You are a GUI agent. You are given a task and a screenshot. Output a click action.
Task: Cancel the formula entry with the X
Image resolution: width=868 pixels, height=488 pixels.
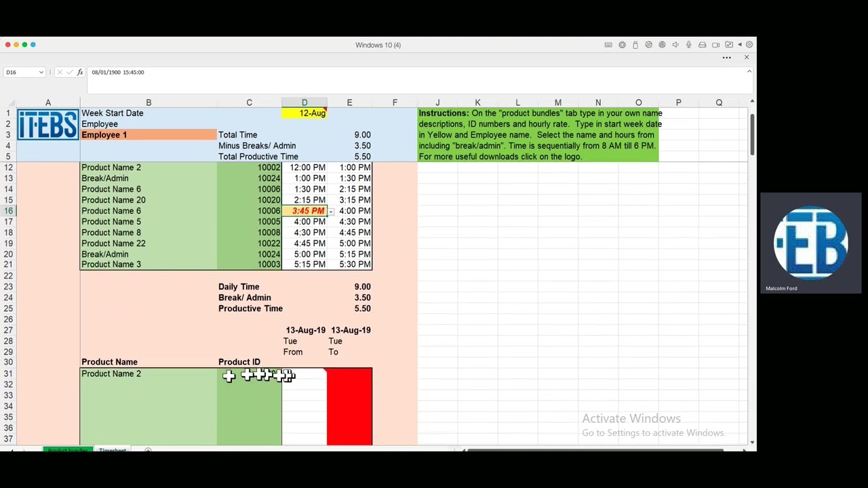point(60,72)
